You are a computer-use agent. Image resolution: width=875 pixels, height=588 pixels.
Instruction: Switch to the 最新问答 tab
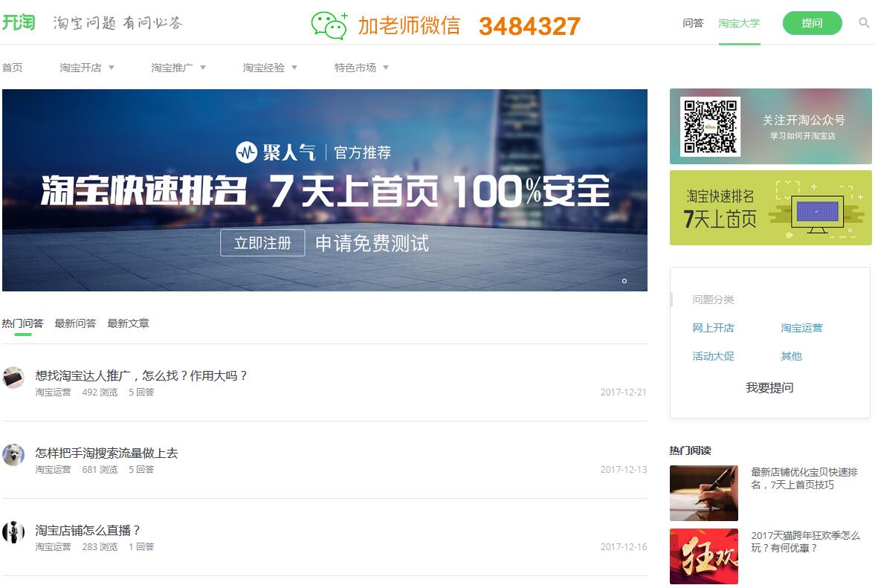75,323
